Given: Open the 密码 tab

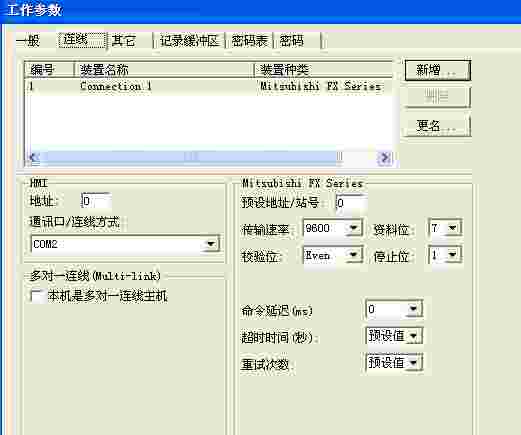Looking at the screenshot, I should (292, 41).
